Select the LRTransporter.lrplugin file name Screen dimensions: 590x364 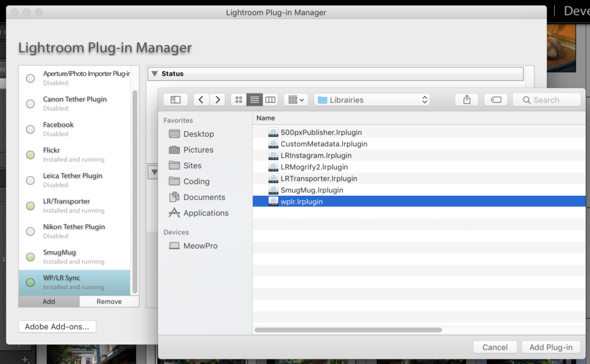pyautogui.click(x=319, y=179)
